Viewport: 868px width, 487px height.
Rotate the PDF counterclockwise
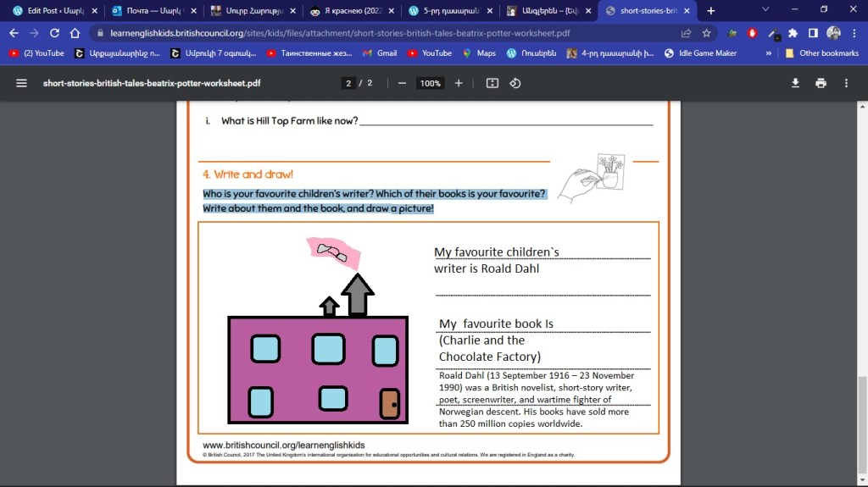(x=515, y=84)
